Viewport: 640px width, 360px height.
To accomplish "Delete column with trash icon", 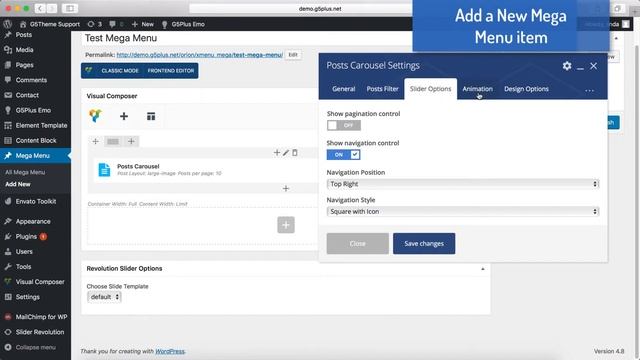I will (x=295, y=153).
